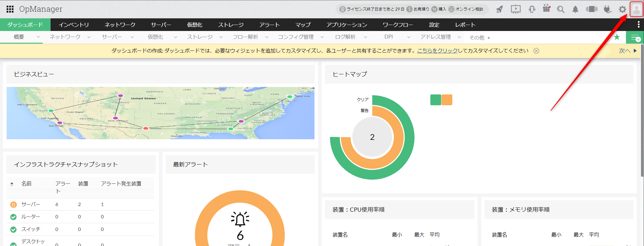Expand the 概要 dropdown chevron

pos(38,37)
